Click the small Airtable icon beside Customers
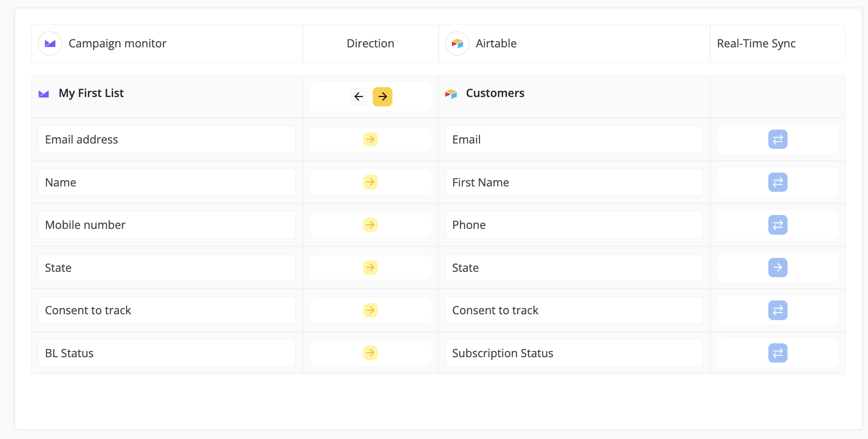Screen dimensions: 868x439 451,93
